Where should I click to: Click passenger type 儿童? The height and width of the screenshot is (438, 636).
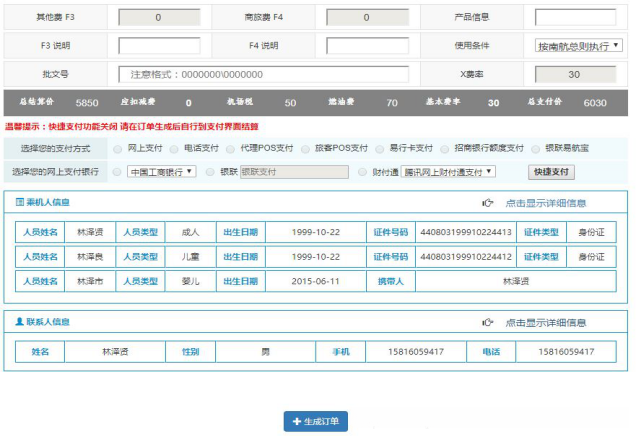point(190,257)
